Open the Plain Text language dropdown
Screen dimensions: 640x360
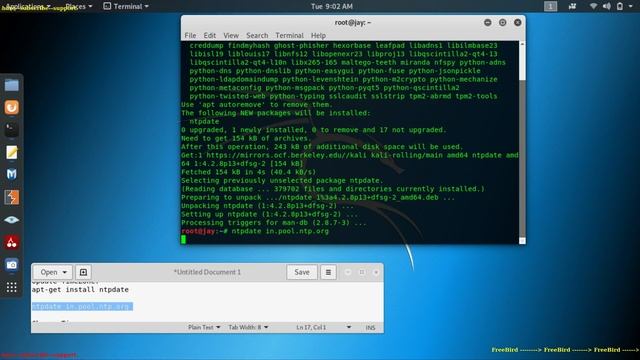[x=204, y=327]
